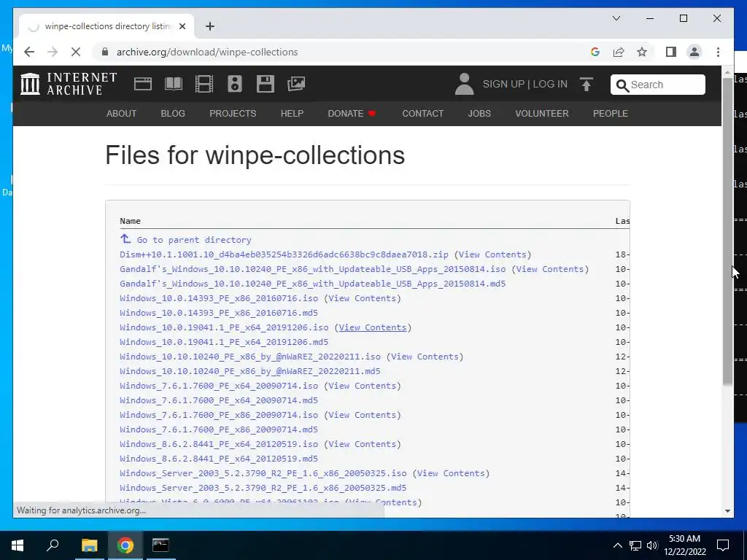Image resolution: width=747 pixels, height=560 pixels.
Task: Open the JOBS menu item
Action: point(479,113)
